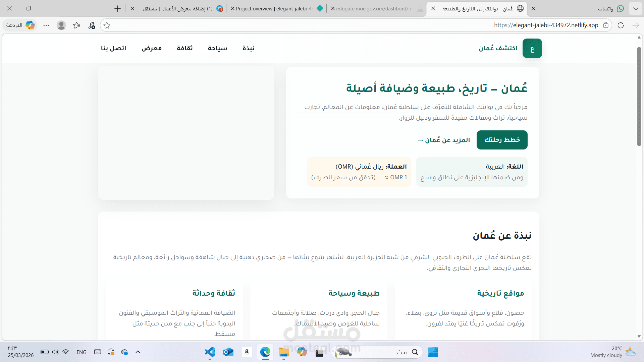Show hidden system tray icons chevron
This screenshot has width=644, height=362.
pos(138,352)
